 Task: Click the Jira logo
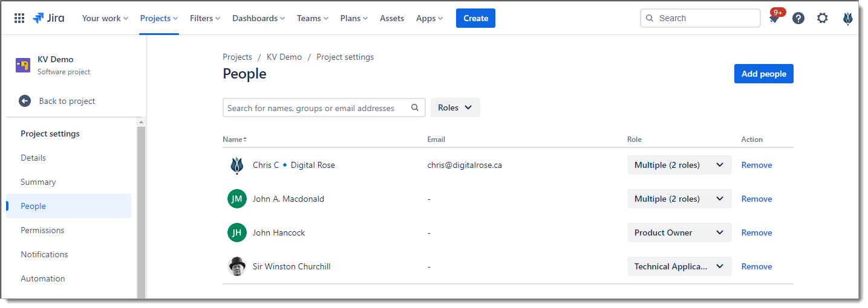(48, 18)
